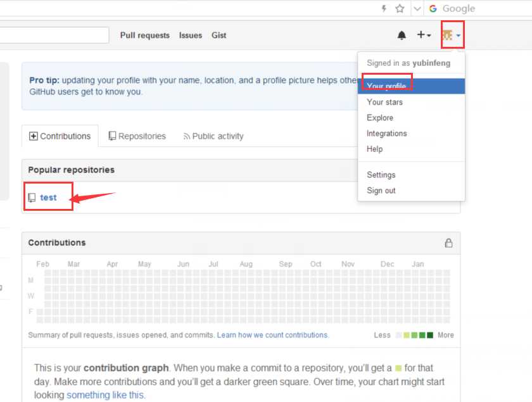The image size is (532, 402).
Task: Click the More legend label
Action: pos(445,335)
